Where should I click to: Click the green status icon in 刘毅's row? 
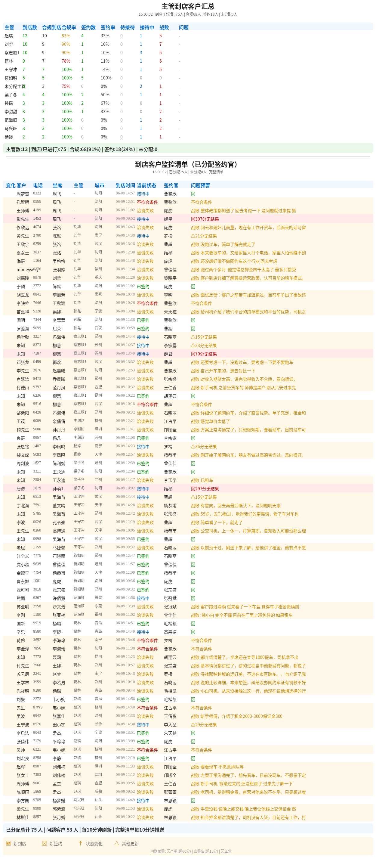click(193, 699)
